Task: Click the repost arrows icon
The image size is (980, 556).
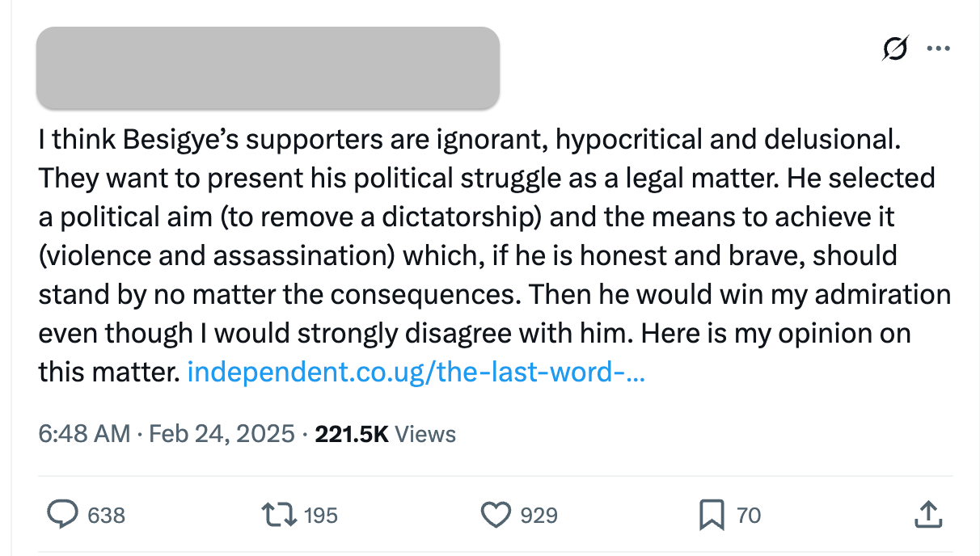Action: [279, 514]
